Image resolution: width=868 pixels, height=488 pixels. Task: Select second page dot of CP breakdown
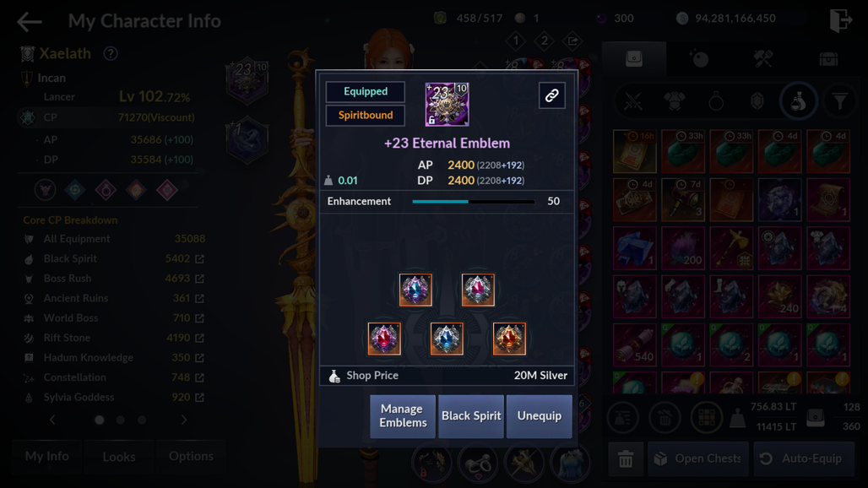pyautogui.click(x=121, y=420)
